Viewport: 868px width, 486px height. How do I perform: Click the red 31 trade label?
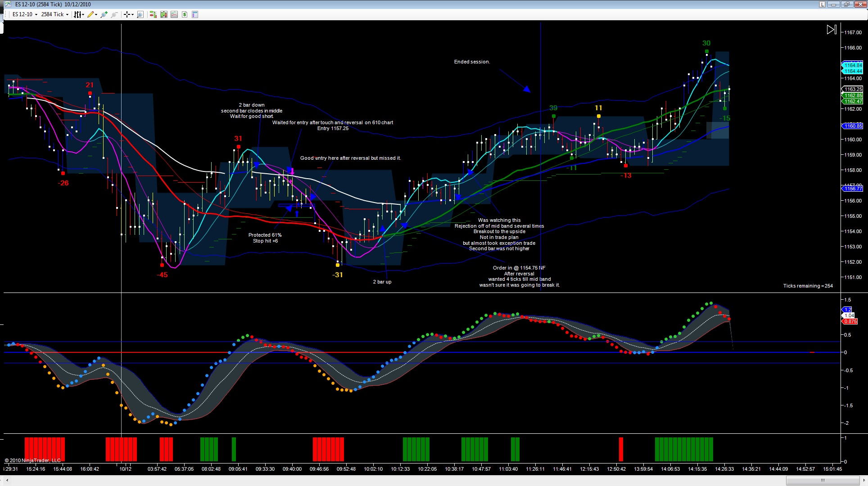238,139
